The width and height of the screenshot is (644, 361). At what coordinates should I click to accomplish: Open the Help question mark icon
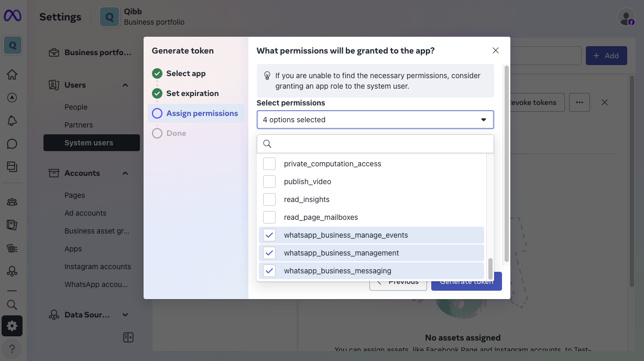(x=12, y=348)
